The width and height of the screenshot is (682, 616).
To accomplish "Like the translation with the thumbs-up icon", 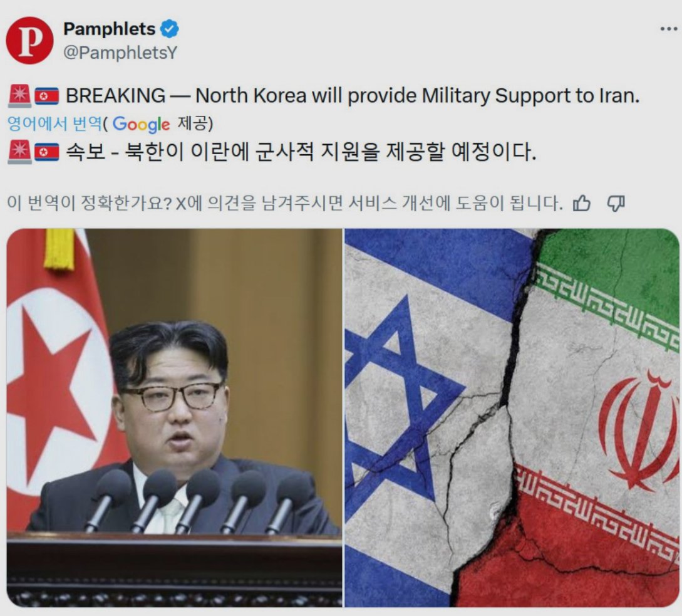I will coord(582,203).
